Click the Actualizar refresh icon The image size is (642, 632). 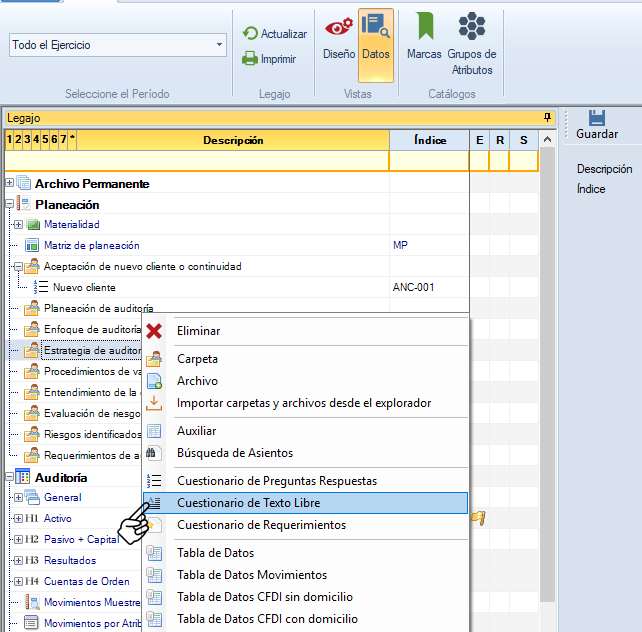(250, 34)
